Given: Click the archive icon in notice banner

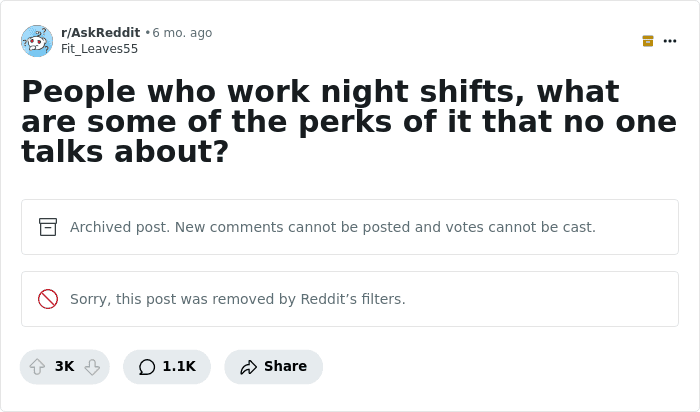Looking at the screenshot, I should click(x=48, y=227).
